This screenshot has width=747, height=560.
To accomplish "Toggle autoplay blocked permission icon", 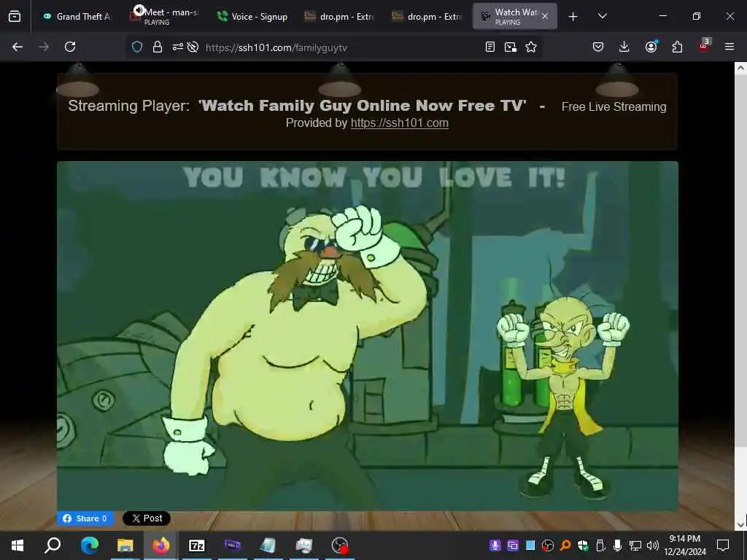I will coord(193,47).
